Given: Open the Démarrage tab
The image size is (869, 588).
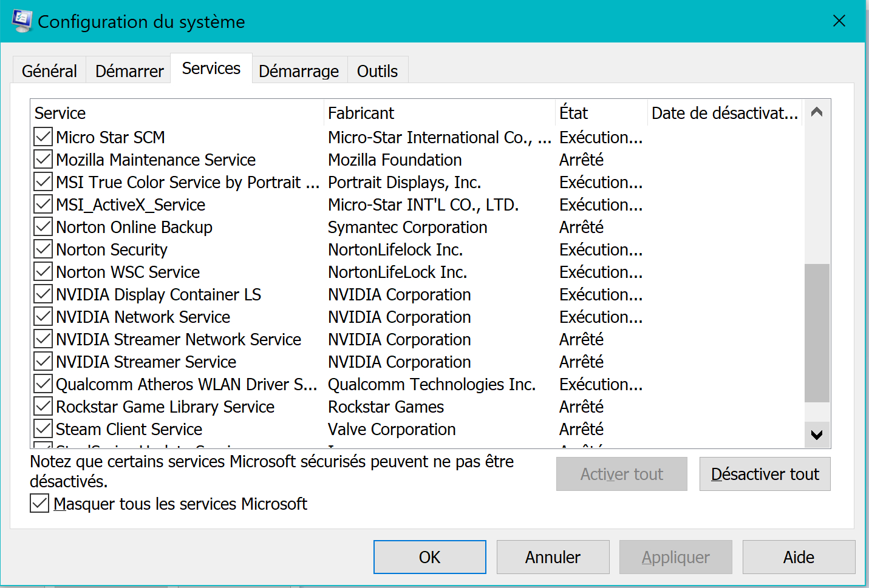Looking at the screenshot, I should [298, 71].
